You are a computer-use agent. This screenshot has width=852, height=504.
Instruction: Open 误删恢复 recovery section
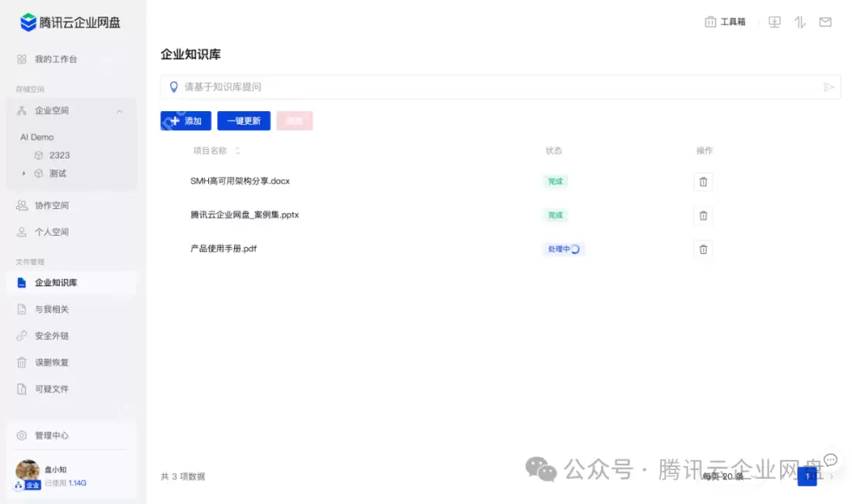pos(55,362)
